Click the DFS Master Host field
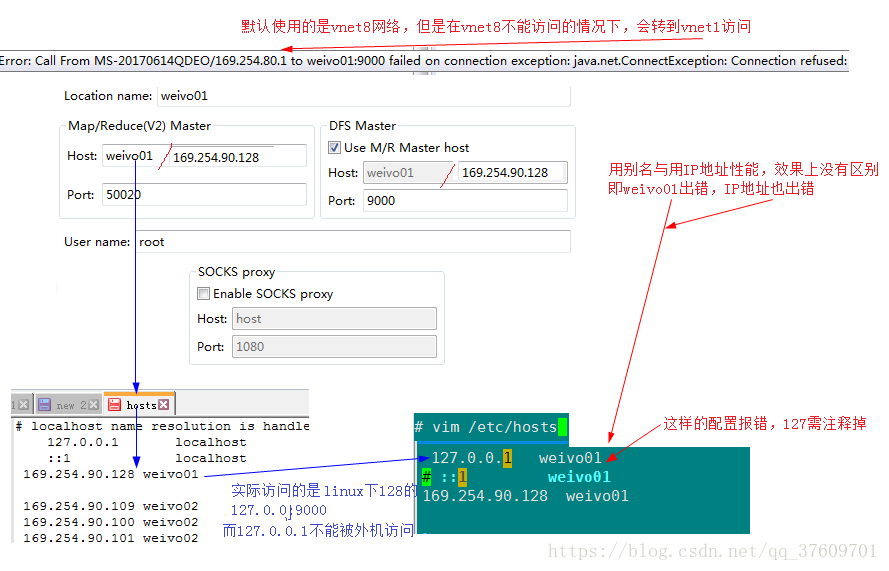 (x=465, y=172)
